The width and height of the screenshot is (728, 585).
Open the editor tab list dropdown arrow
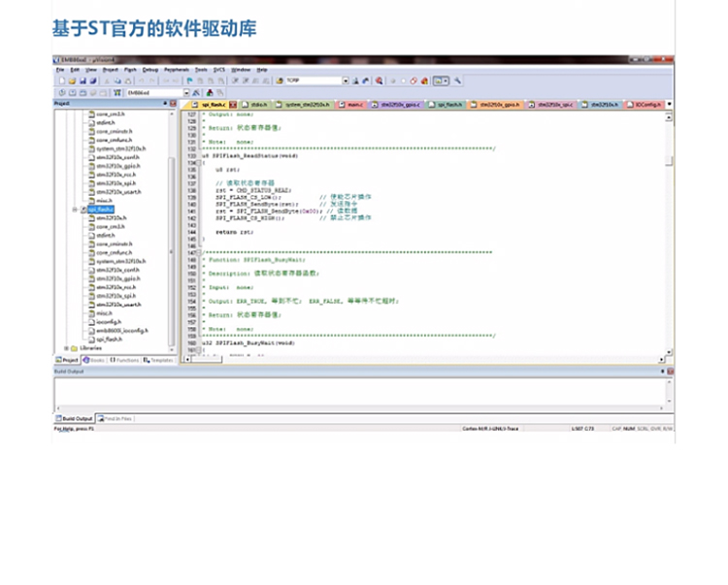click(669, 104)
